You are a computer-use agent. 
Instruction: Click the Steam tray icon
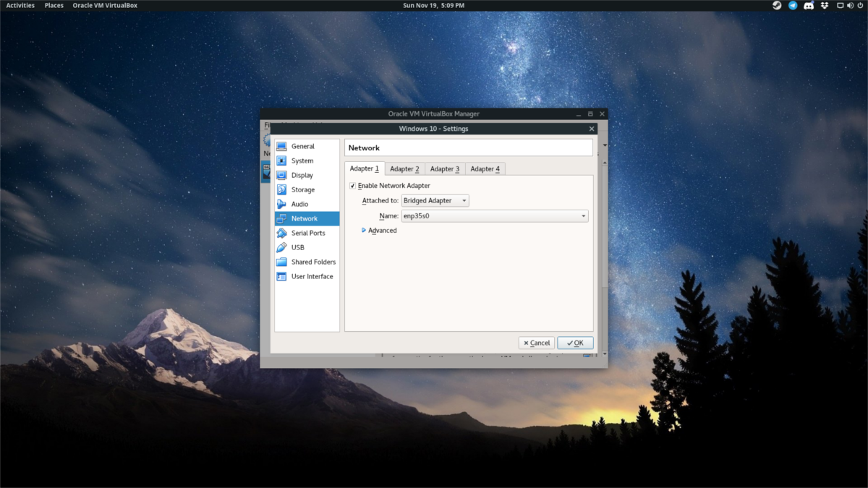[x=777, y=6]
